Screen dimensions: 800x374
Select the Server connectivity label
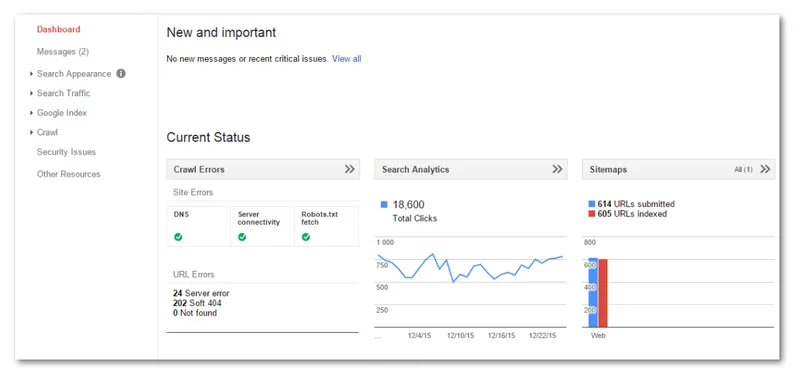click(x=259, y=218)
